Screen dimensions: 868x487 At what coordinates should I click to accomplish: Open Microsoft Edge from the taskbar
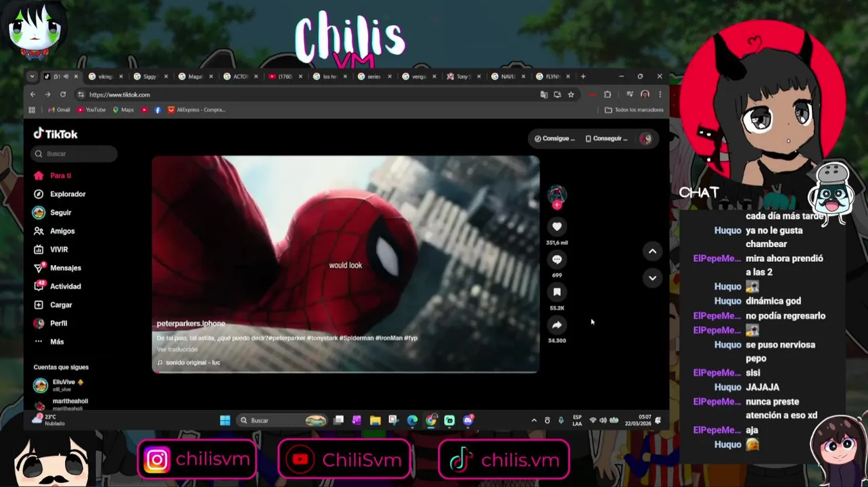pyautogui.click(x=413, y=421)
